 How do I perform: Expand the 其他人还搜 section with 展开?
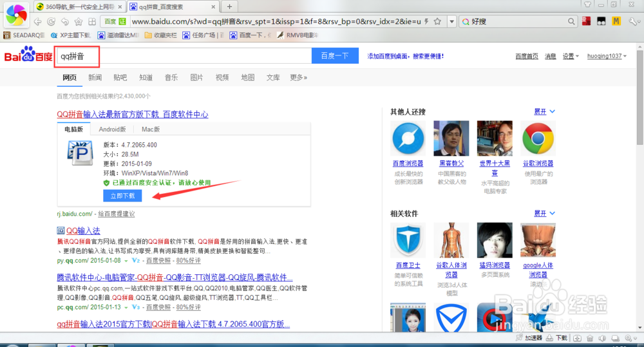coord(544,111)
